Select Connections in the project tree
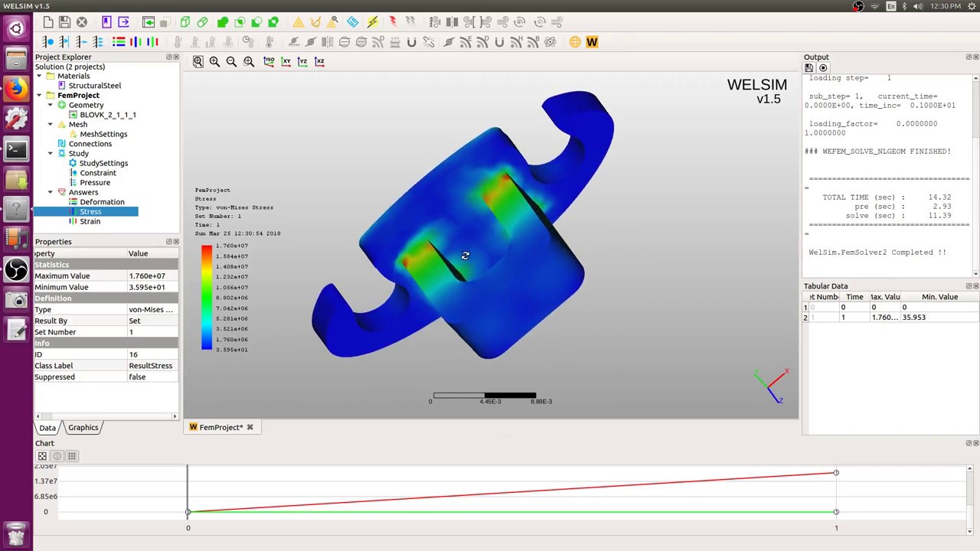This screenshot has height=551, width=980. 90,144
